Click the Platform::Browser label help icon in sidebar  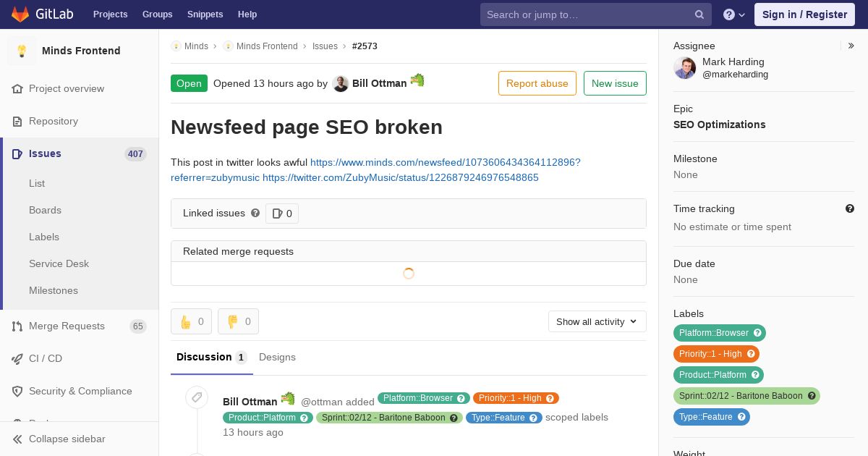[757, 333]
